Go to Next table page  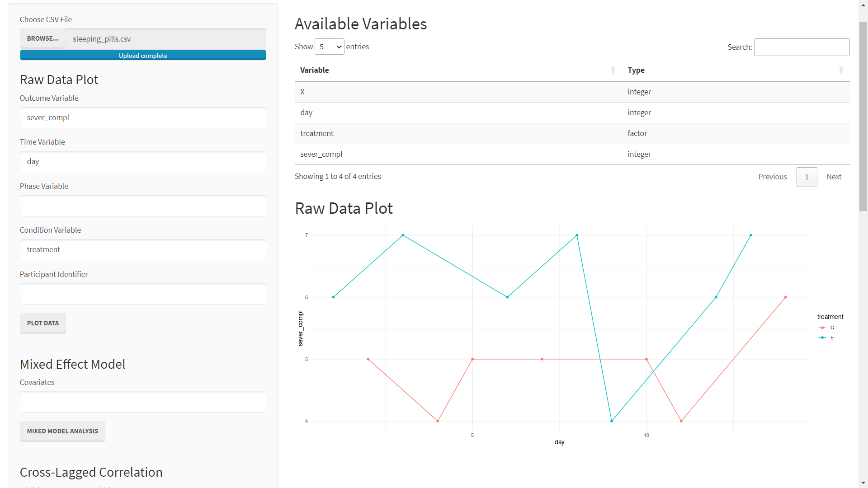(834, 177)
